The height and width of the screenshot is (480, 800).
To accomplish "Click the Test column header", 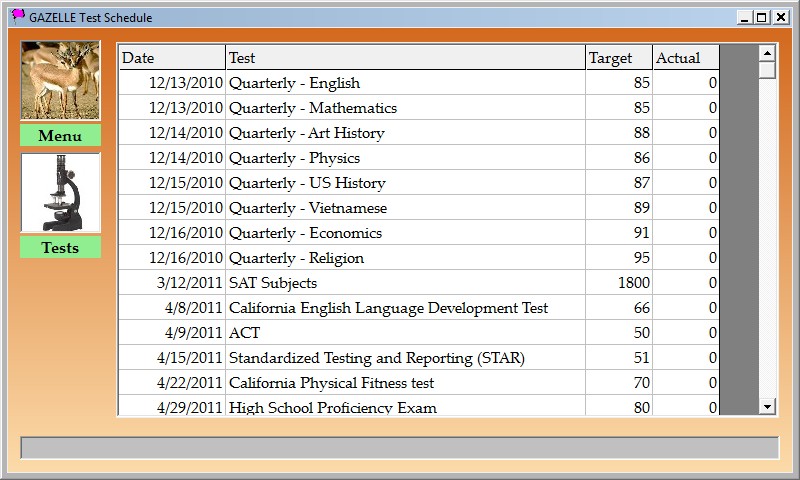I will coord(405,58).
